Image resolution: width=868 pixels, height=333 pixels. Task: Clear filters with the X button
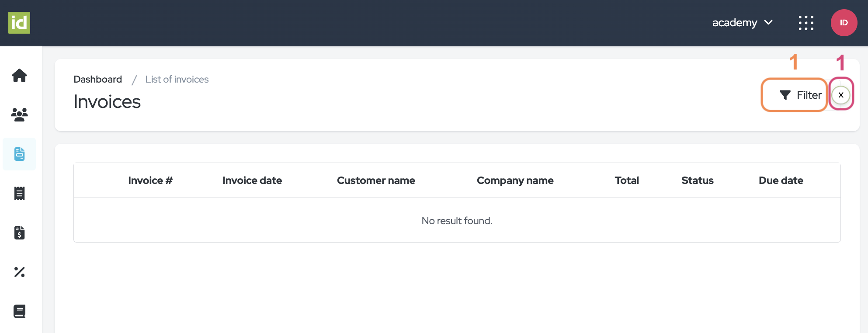point(840,95)
